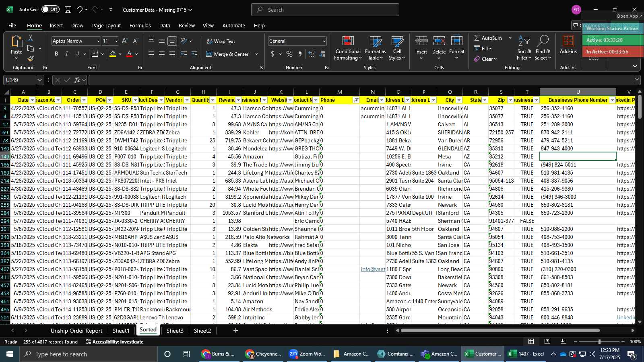The height and width of the screenshot is (362, 644).
Task: Open the font size dropdown
Action: (116, 41)
